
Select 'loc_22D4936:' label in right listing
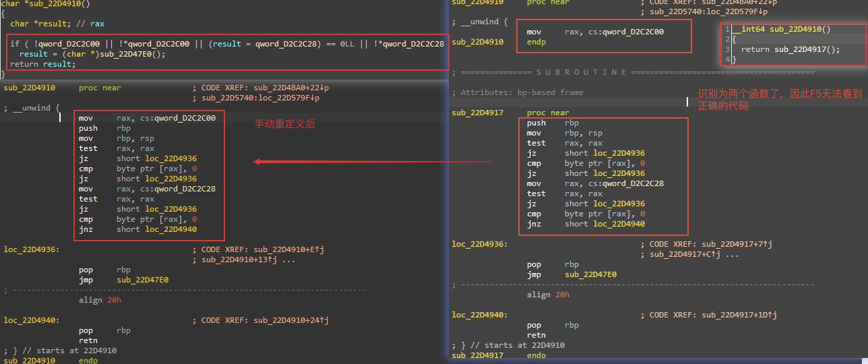click(479, 244)
